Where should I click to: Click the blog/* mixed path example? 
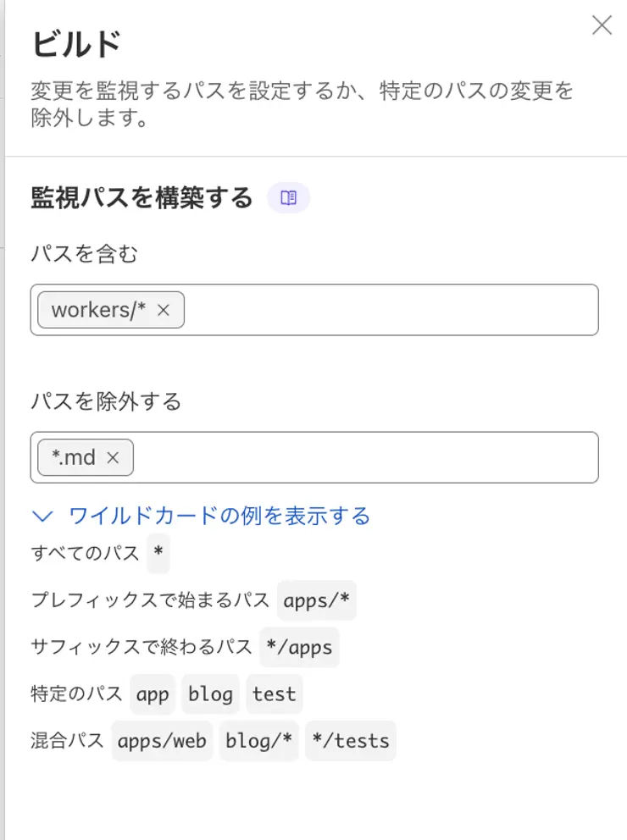(258, 741)
